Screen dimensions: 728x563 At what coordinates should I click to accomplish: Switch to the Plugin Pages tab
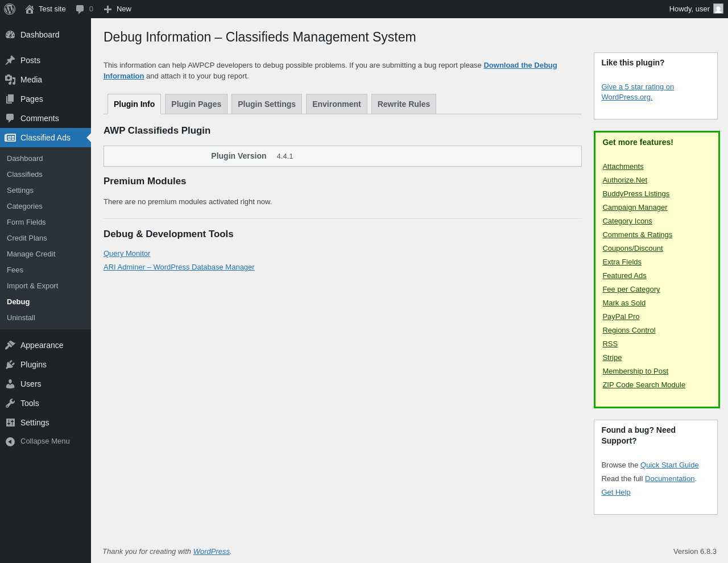[196, 104]
